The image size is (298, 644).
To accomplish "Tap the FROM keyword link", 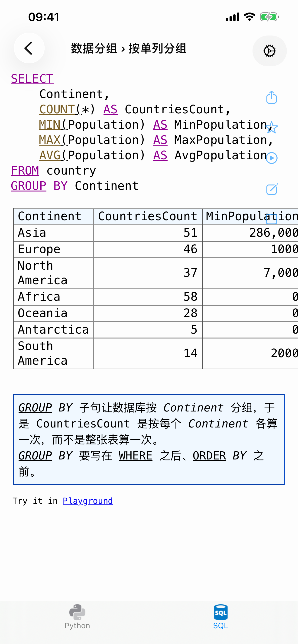I will tap(25, 170).
